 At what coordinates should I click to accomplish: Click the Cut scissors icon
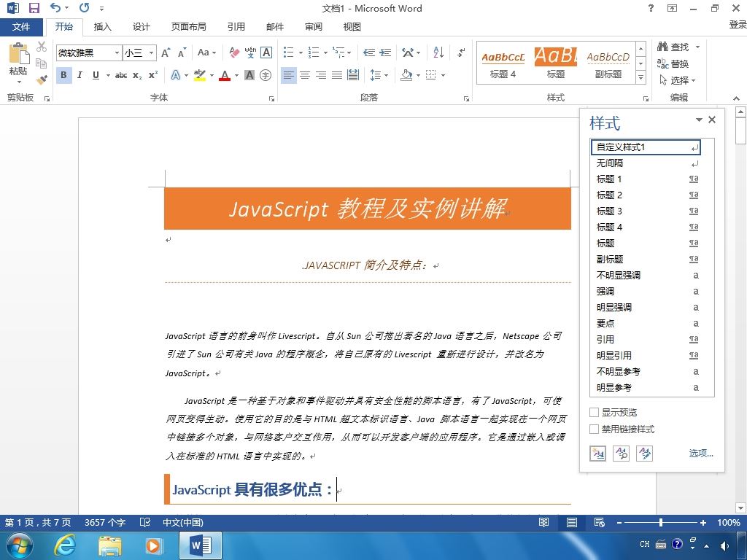(x=42, y=46)
